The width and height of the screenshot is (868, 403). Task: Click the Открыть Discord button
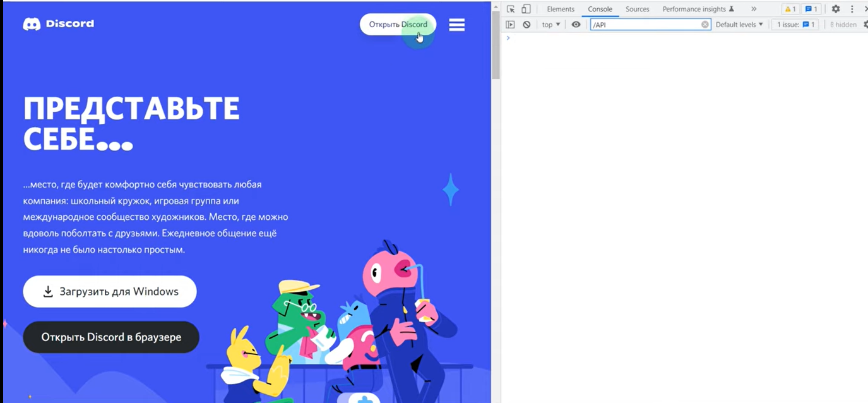pyautogui.click(x=398, y=25)
